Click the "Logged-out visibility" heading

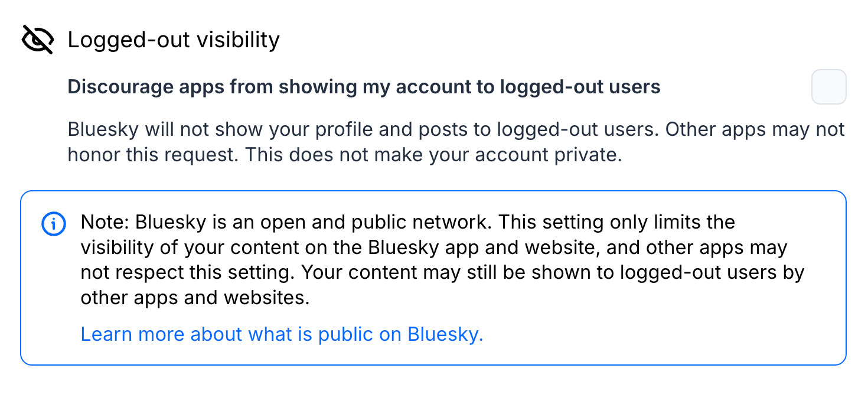pyautogui.click(x=174, y=40)
